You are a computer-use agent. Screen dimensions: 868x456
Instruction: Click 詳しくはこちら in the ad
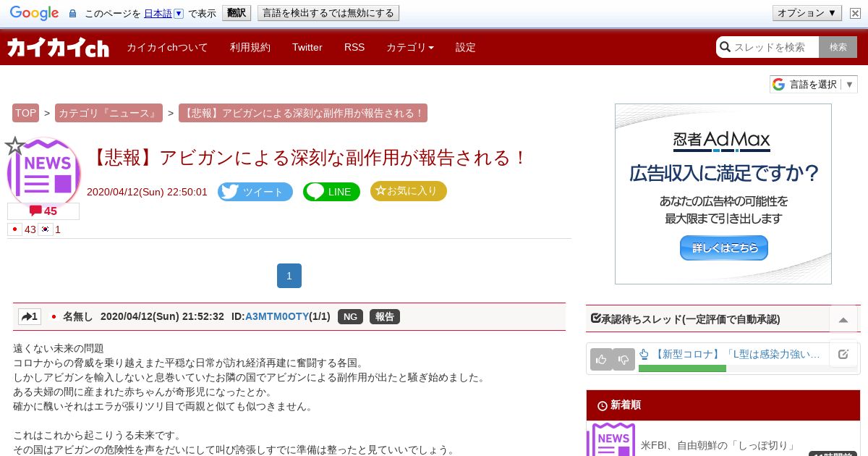(x=724, y=248)
